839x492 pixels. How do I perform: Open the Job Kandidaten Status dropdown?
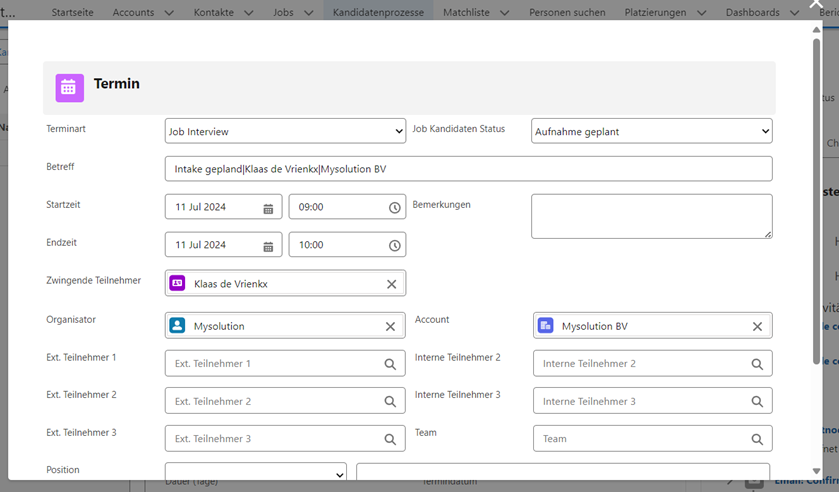coord(651,131)
